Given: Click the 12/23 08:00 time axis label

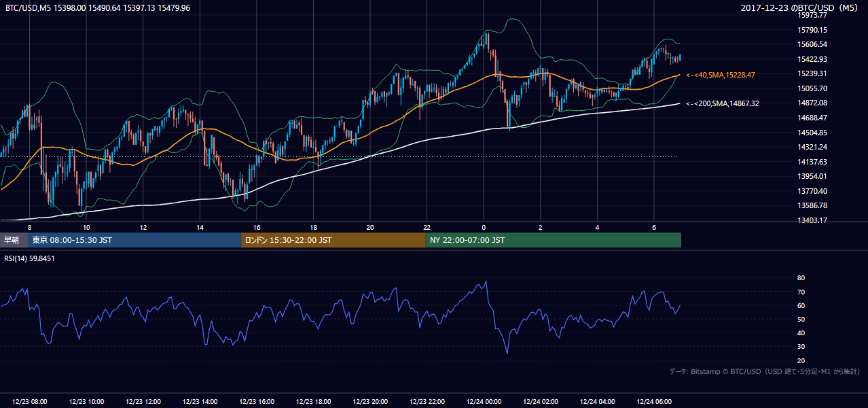Looking at the screenshot, I should 30,401.
